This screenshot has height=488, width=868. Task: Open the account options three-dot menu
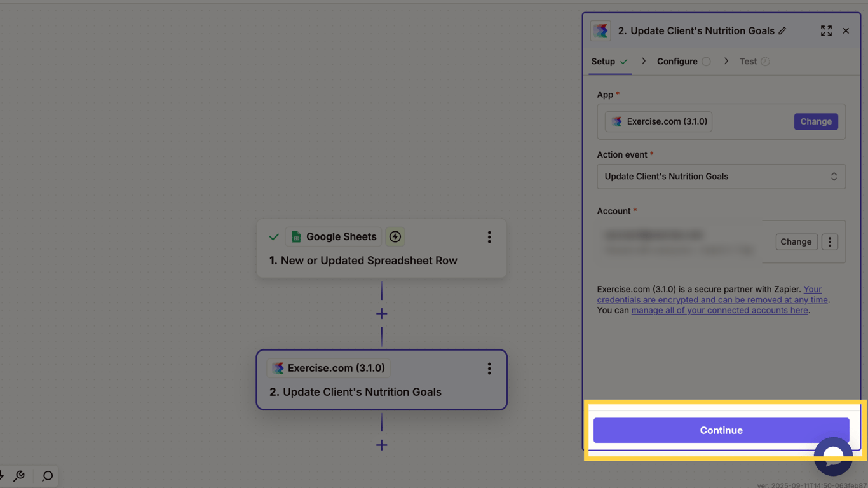pos(830,241)
